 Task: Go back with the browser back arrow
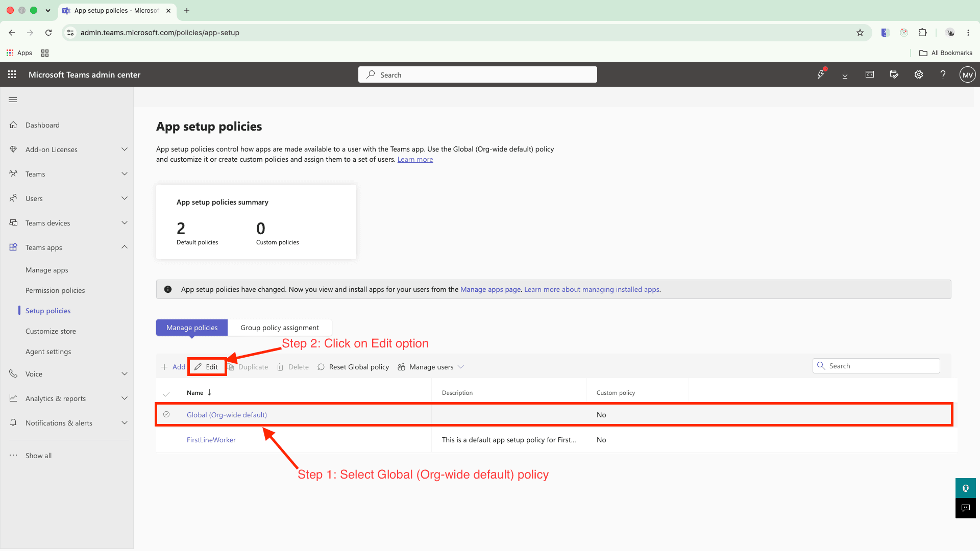coord(12,33)
